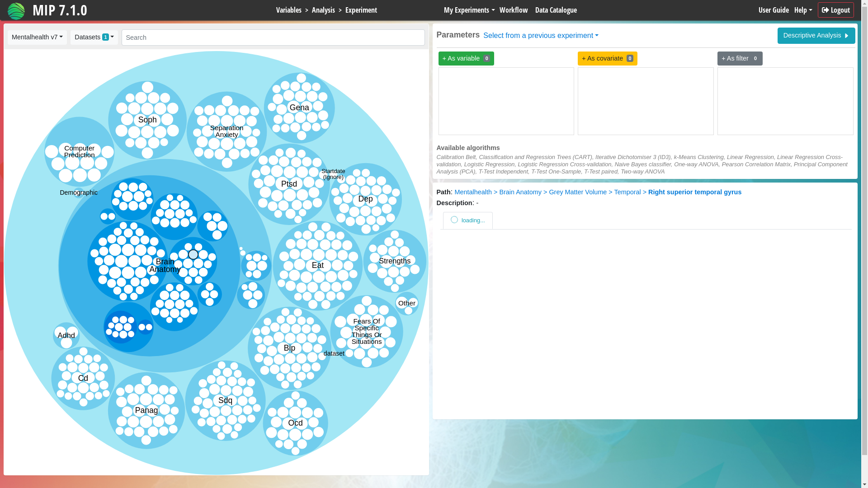Screen dimensions: 868x488
Task: Select the Brain Anatomy bubble
Action: [165, 265]
